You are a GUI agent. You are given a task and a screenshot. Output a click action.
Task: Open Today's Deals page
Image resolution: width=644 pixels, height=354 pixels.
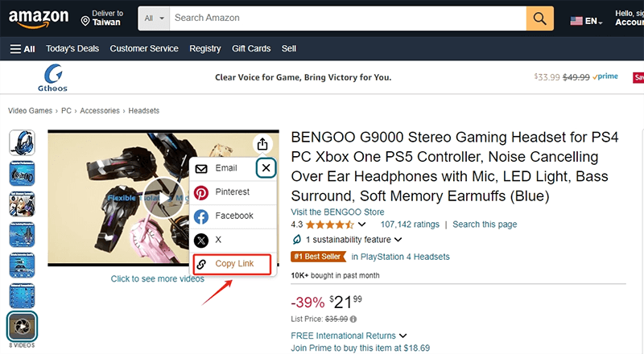[72, 49]
